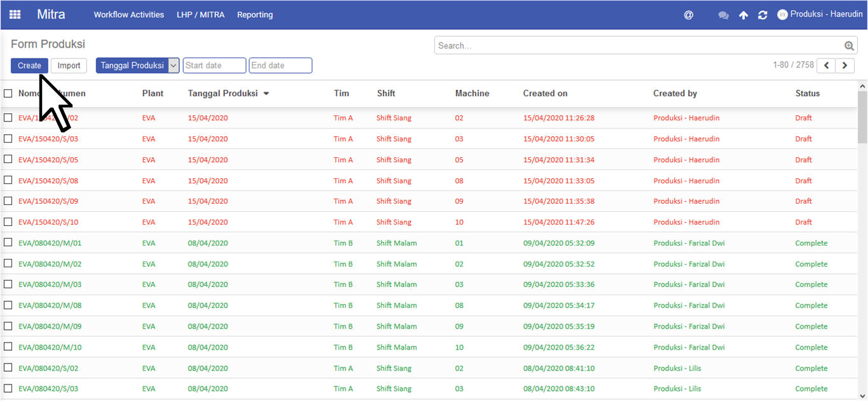Click the refresh sync icon

click(x=762, y=15)
